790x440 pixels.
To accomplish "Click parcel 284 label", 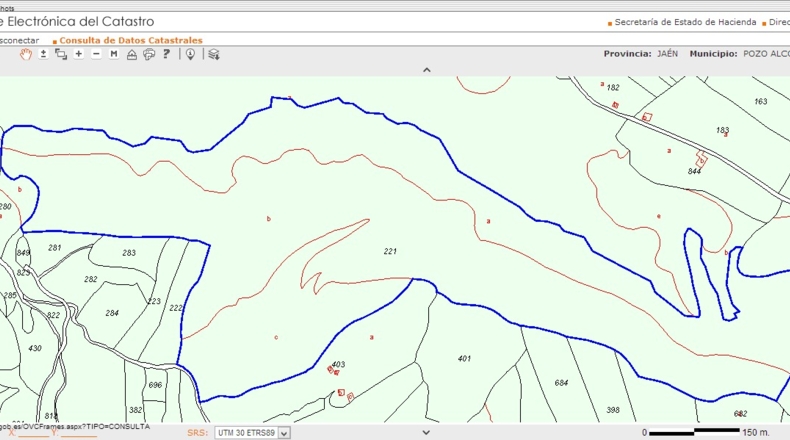I will pyautogui.click(x=112, y=313).
